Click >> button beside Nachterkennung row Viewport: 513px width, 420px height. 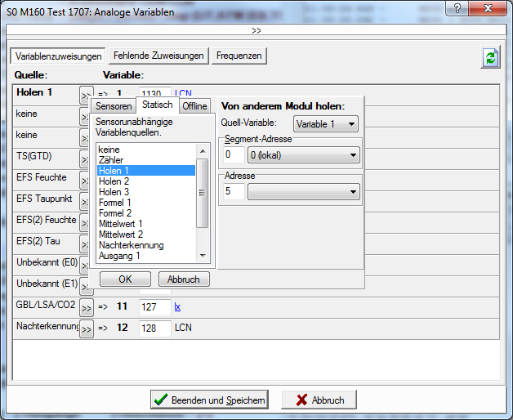point(86,329)
